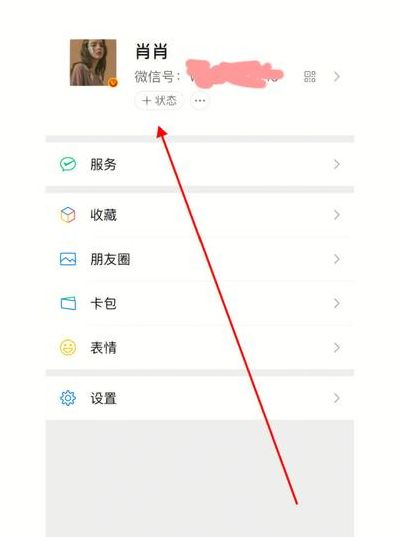Expand the 朋友圈 row chevron
The height and width of the screenshot is (537, 400).
(x=337, y=259)
